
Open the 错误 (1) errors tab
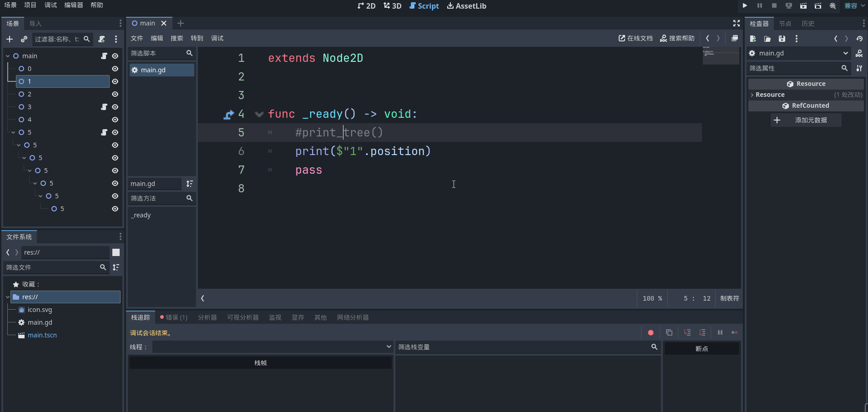(174, 317)
